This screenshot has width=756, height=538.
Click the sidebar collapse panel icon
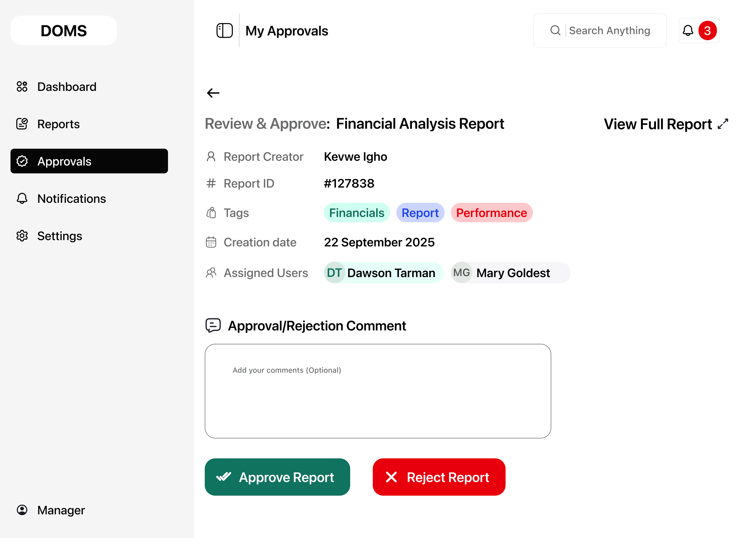point(224,30)
